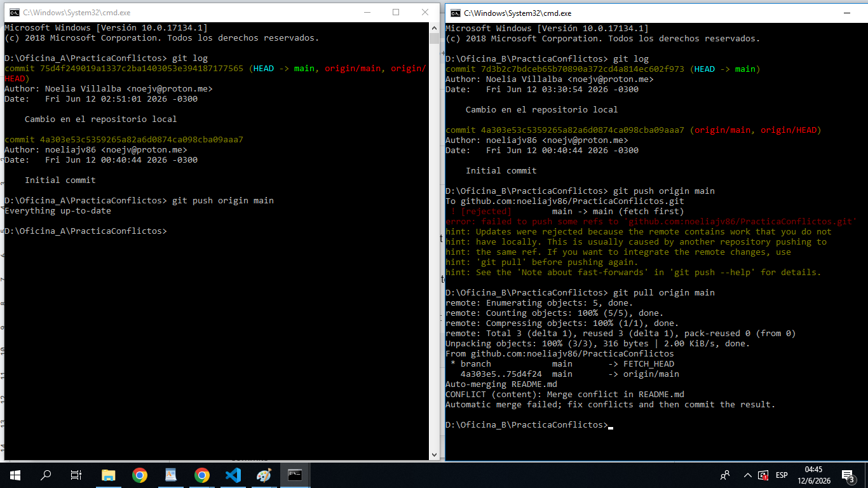The width and height of the screenshot is (868, 488).
Task: Click 'Auto-merging README.md' line
Action: pyautogui.click(x=501, y=384)
